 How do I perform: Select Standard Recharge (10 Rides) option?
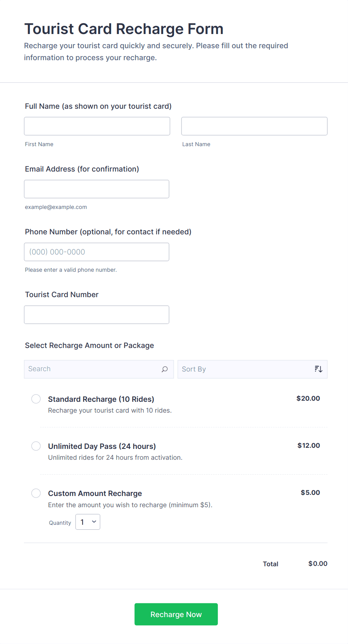pos(36,399)
